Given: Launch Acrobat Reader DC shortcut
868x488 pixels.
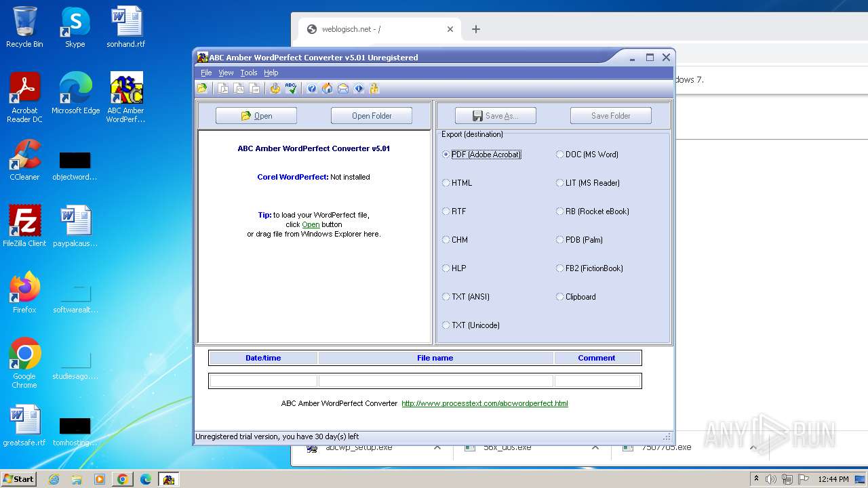Looking at the screenshot, I should tap(24, 98).
